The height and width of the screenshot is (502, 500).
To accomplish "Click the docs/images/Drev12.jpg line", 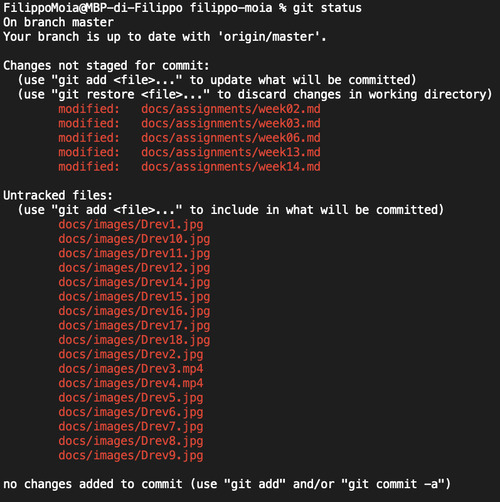I will pyautogui.click(x=134, y=268).
